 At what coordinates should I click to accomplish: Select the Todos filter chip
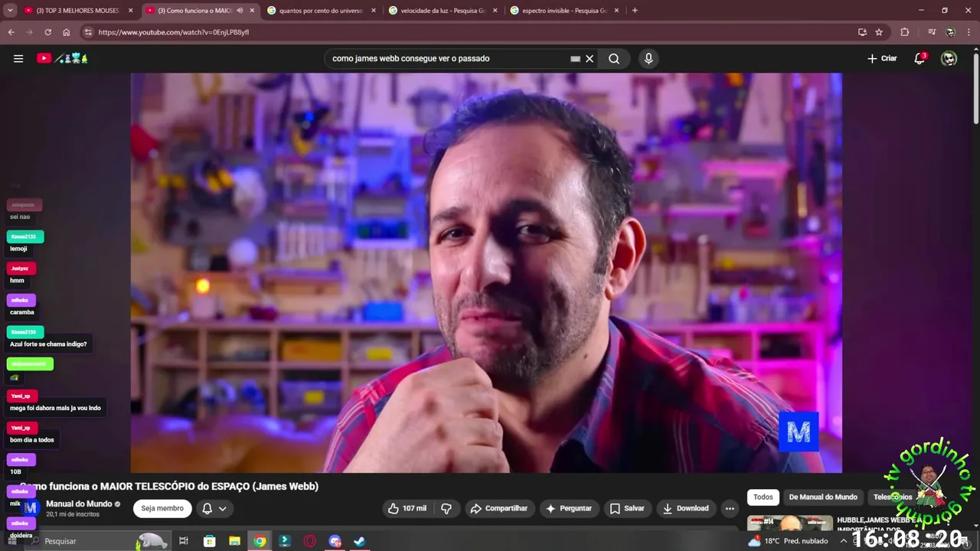(x=763, y=497)
